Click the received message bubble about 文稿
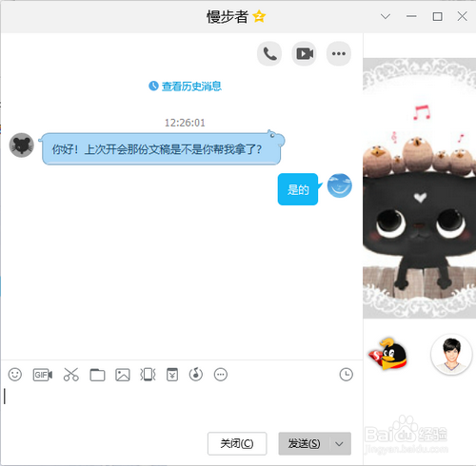The image size is (476, 466). point(162,148)
